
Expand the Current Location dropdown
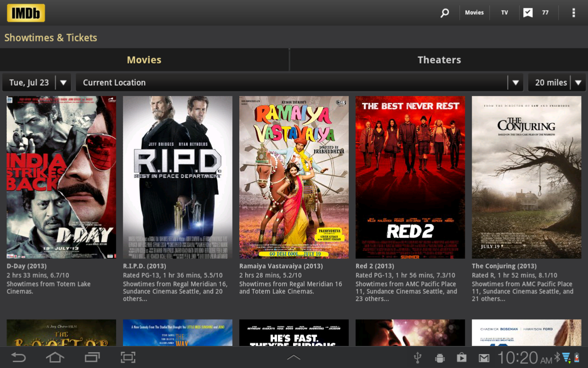(516, 82)
